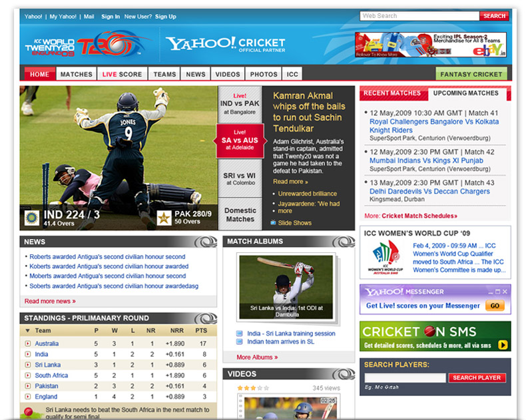Open the TEAMS tab
526x420 pixels.
click(164, 74)
